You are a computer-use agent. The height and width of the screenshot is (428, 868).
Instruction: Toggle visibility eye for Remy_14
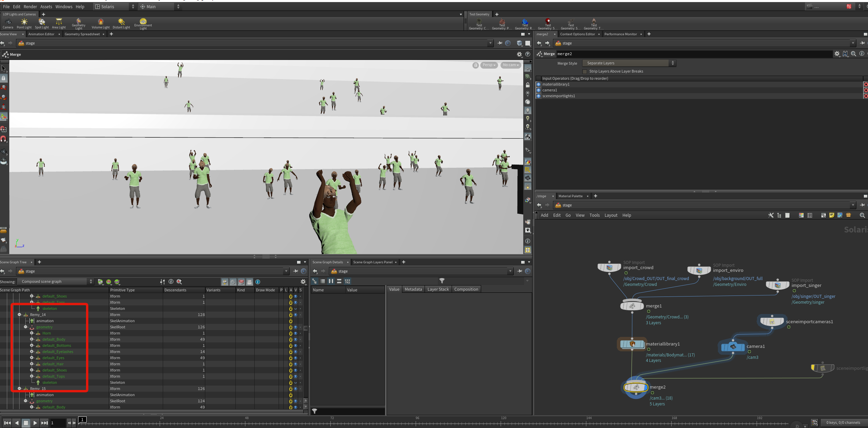(x=295, y=315)
